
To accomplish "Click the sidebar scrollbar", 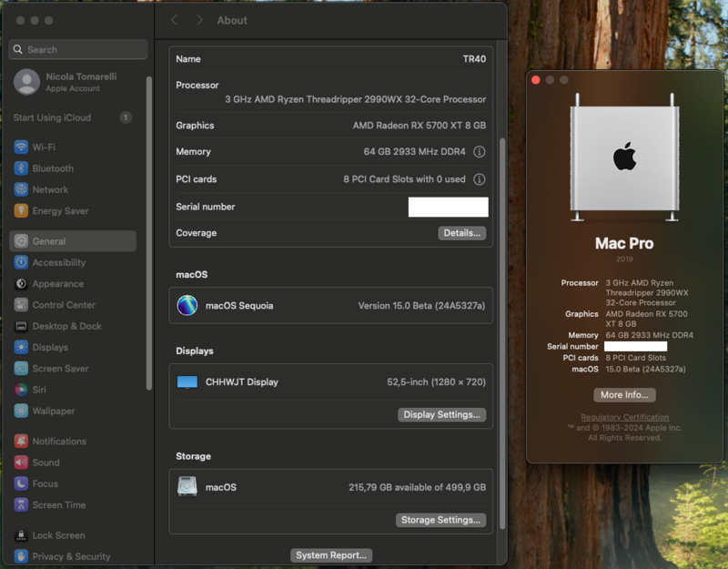I will point(149,233).
